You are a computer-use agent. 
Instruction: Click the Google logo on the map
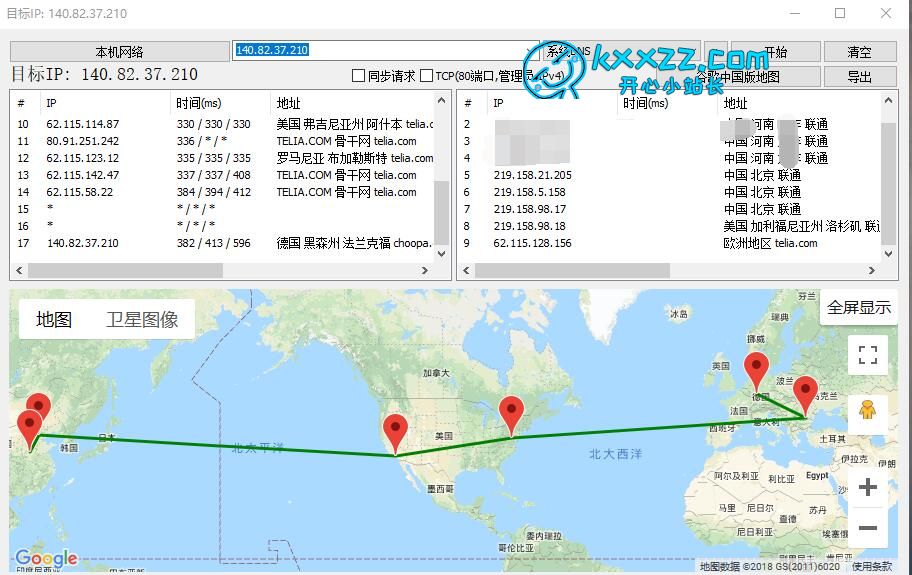46,559
